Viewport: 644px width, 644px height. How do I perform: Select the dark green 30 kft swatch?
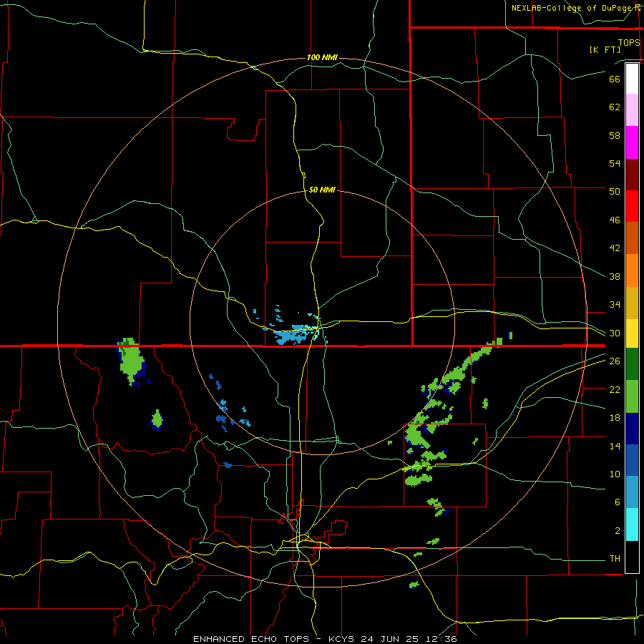click(632, 364)
